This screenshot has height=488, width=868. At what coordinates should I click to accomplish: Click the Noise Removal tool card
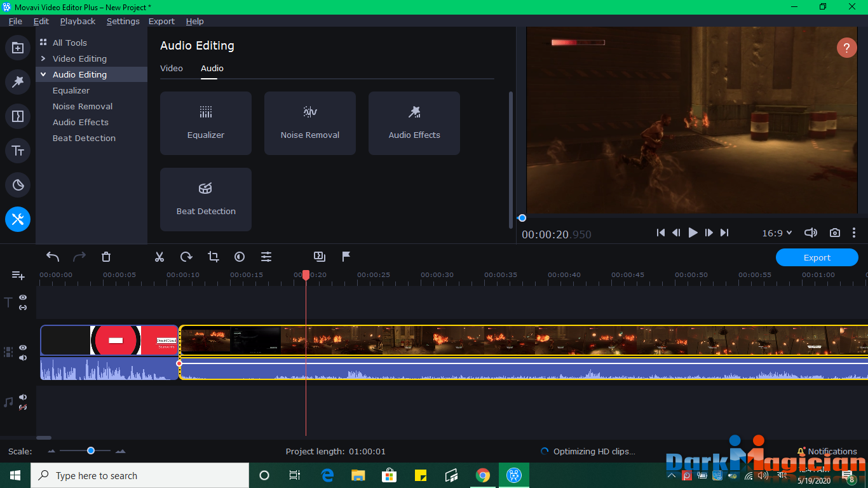click(x=310, y=123)
